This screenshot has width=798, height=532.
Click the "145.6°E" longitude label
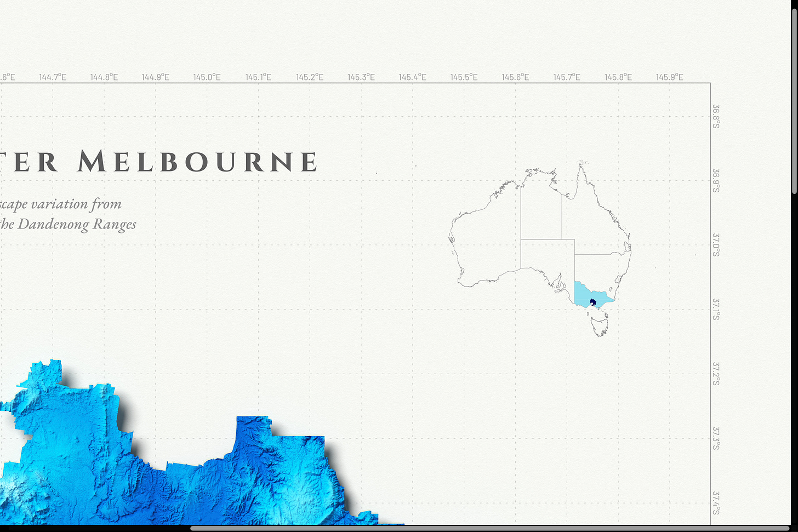515,77
